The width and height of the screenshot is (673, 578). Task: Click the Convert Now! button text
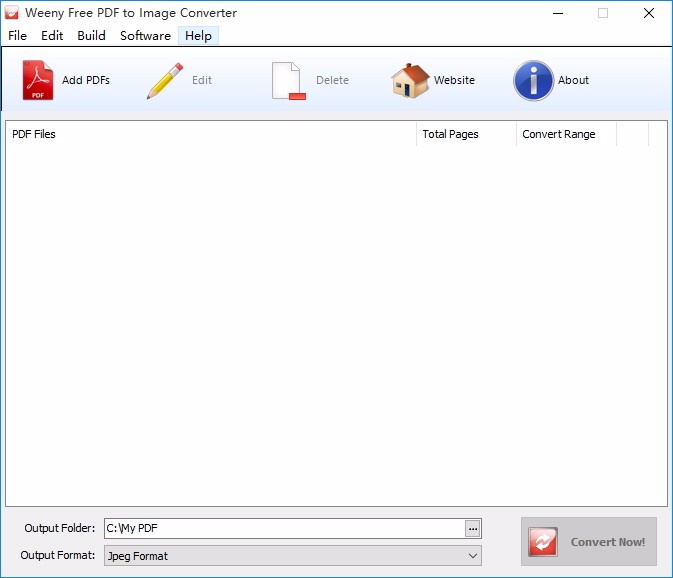608,542
